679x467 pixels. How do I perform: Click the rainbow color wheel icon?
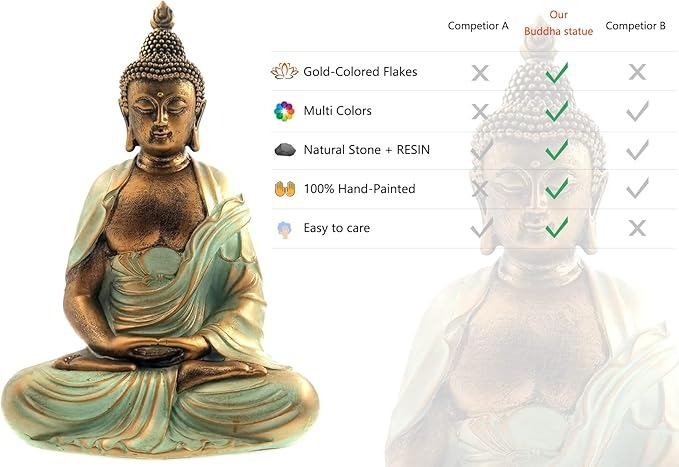(x=284, y=111)
